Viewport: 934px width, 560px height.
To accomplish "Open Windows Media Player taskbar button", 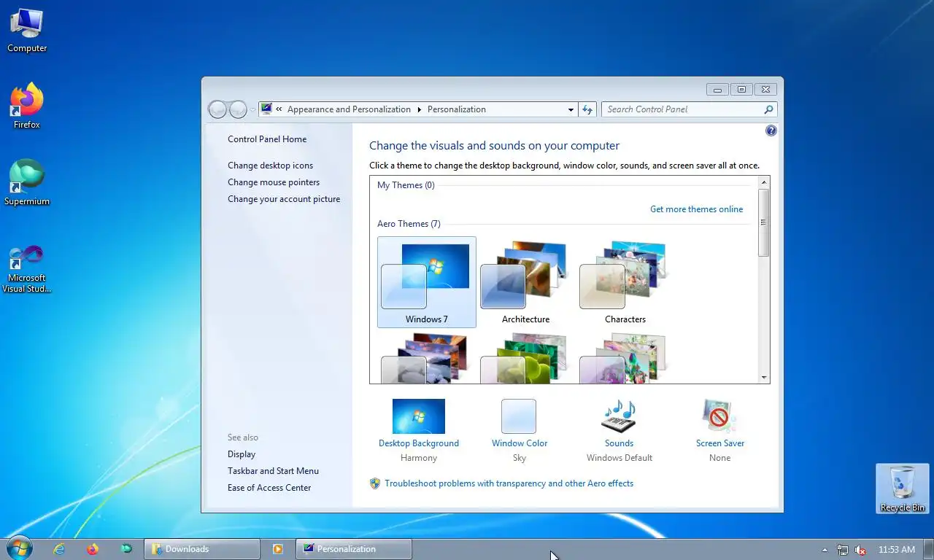I will point(277,549).
